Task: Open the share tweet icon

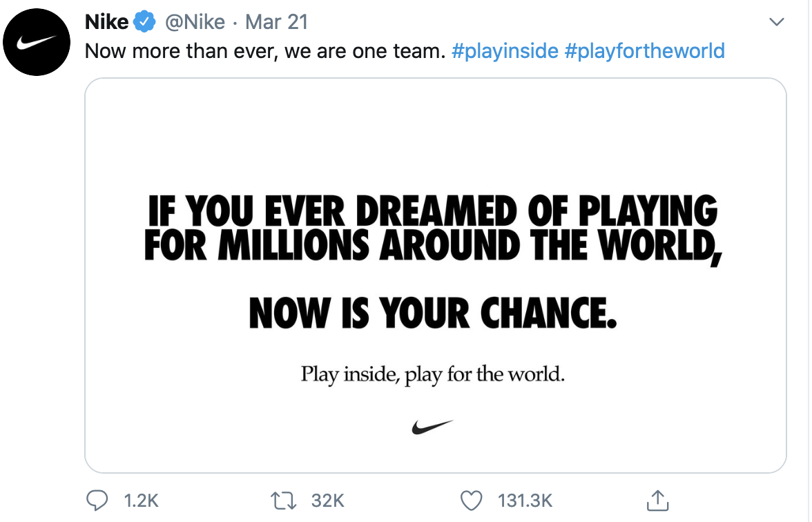Action: tap(657, 500)
